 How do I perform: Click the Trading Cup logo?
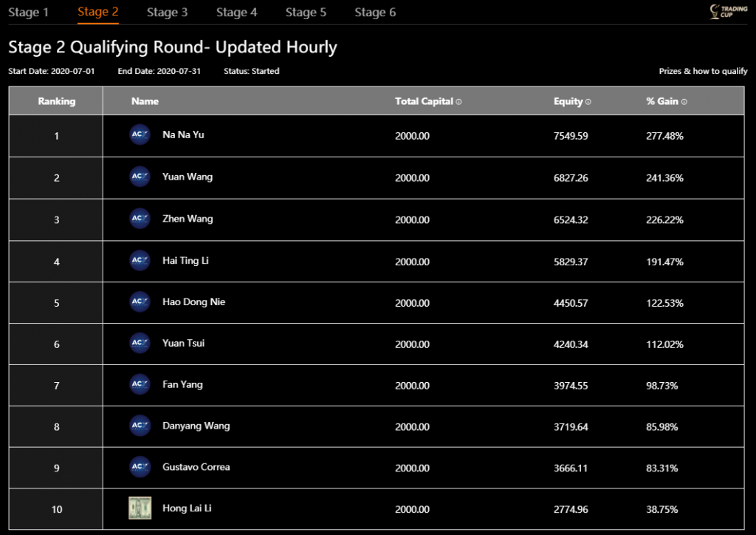[728, 12]
